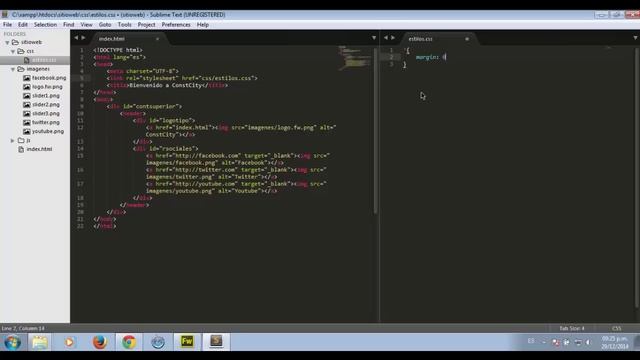Open the Windows Start menu
The height and width of the screenshot is (360, 640).
tap(12, 342)
